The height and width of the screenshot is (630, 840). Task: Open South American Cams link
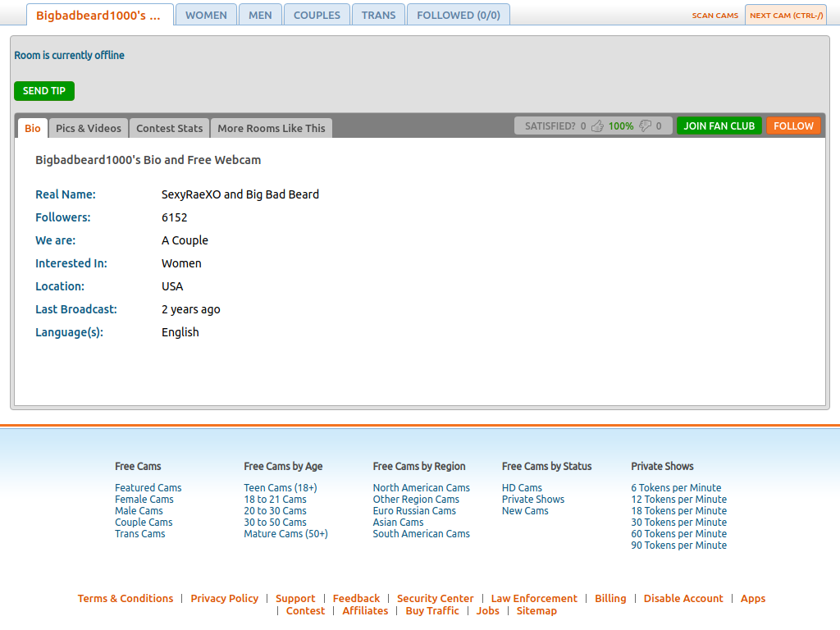[x=421, y=533]
